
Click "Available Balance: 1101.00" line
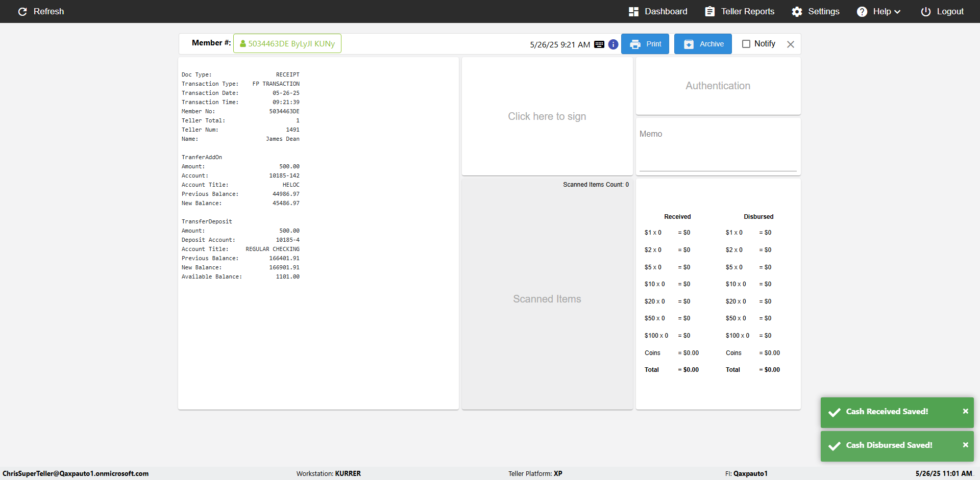click(240, 276)
